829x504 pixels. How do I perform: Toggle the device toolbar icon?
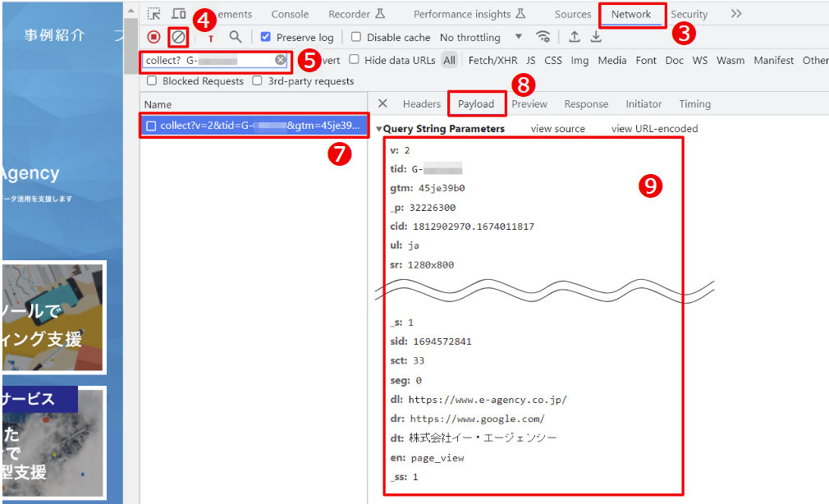pyautogui.click(x=179, y=14)
